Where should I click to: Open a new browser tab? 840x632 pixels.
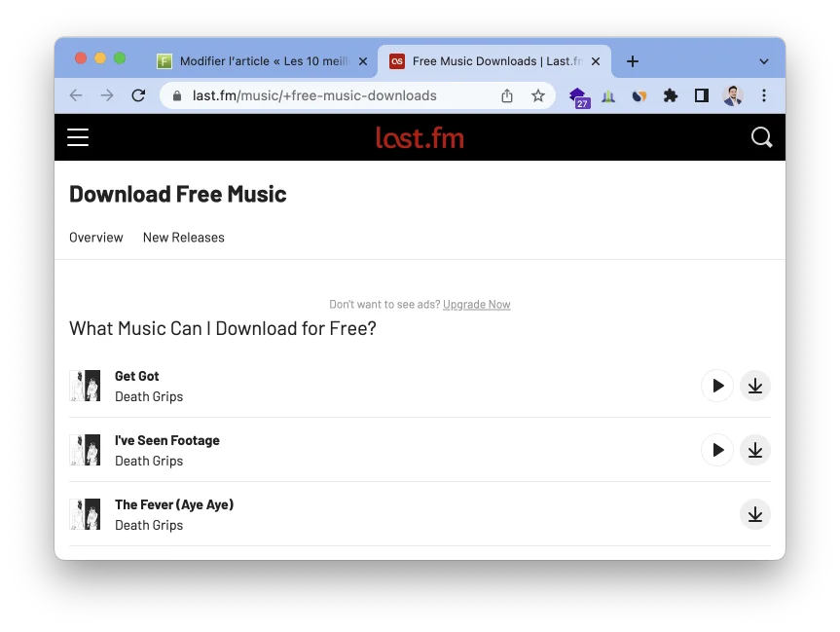point(632,61)
